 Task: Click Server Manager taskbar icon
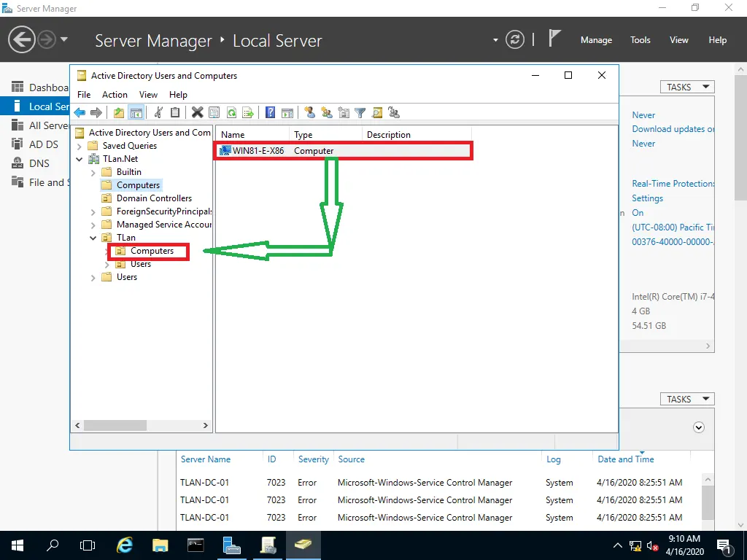pyautogui.click(x=231, y=545)
